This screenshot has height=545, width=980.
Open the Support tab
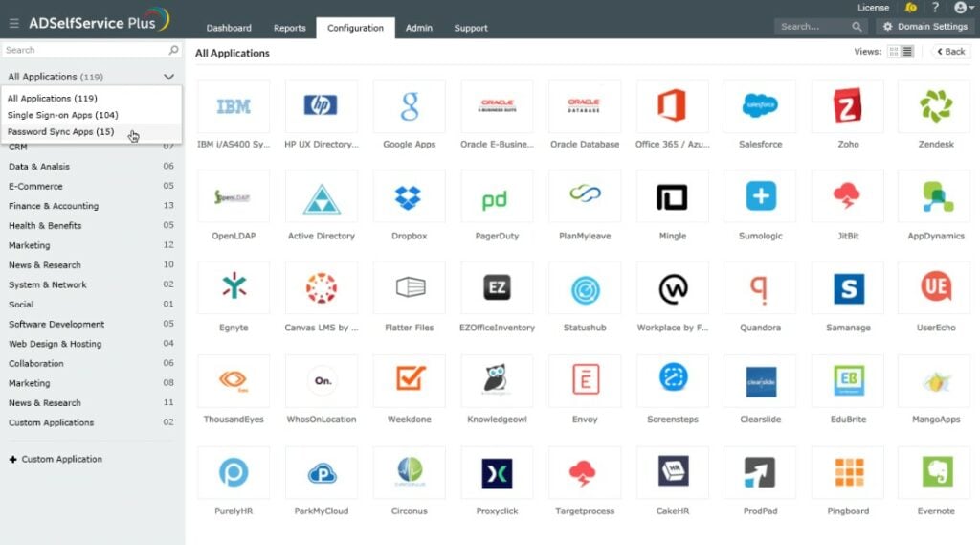[x=471, y=28]
